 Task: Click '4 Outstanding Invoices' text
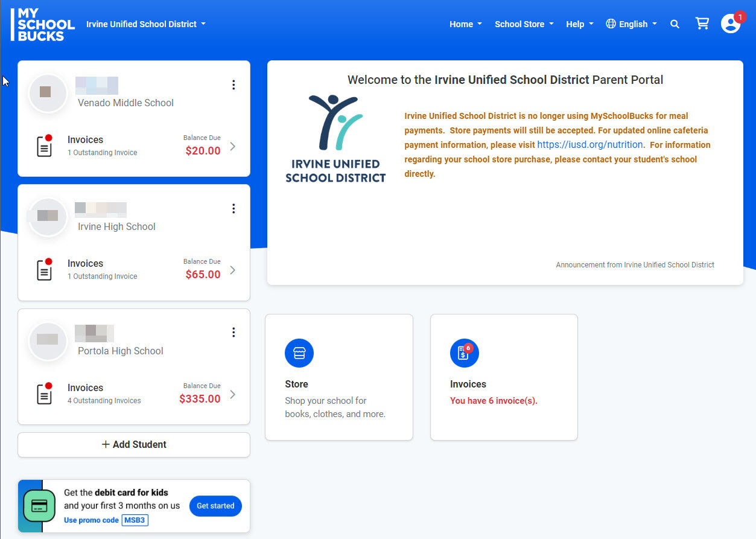coord(104,401)
